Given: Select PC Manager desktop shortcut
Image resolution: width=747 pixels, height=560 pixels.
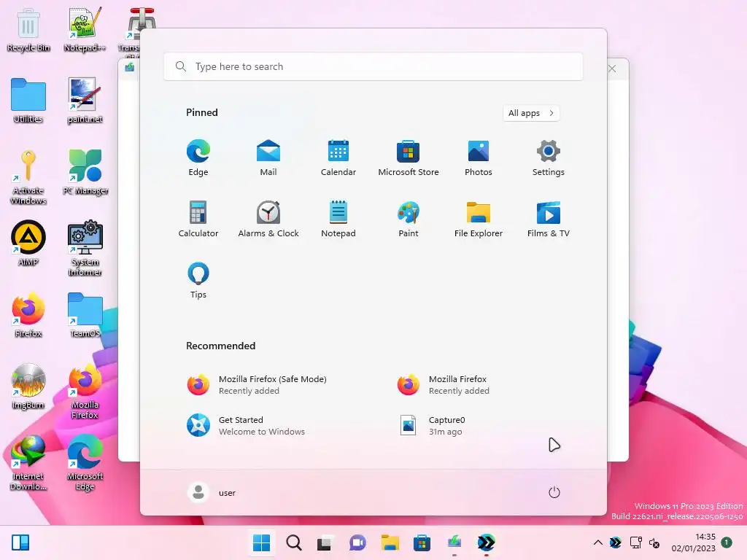Looking at the screenshot, I should 85,172.
